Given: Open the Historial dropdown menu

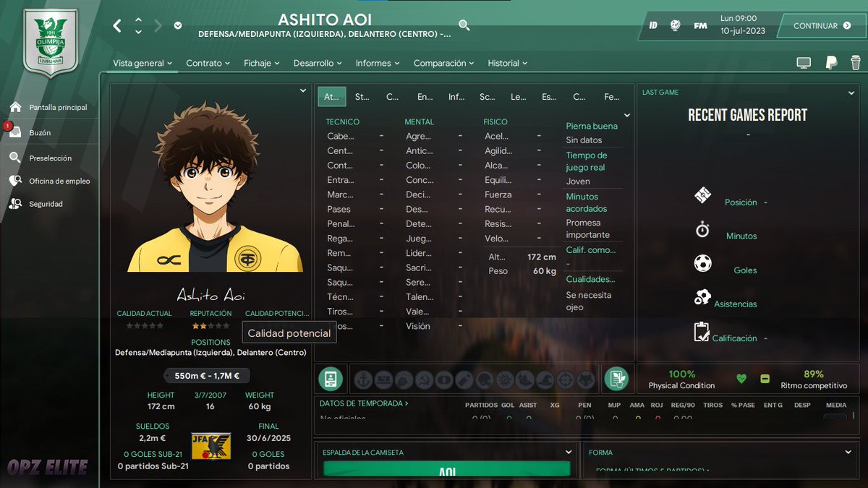Looking at the screenshot, I should (507, 64).
